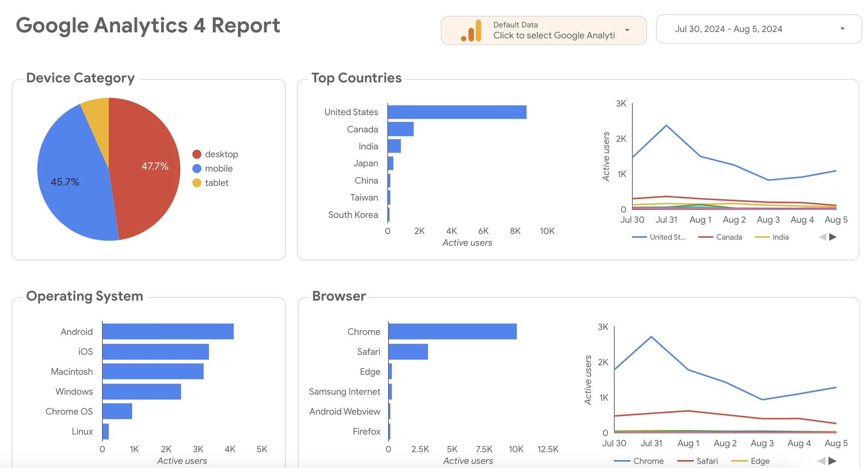Click the Edge label in Browser bar chart
Image resolution: width=868 pixels, height=468 pixels.
click(x=370, y=372)
